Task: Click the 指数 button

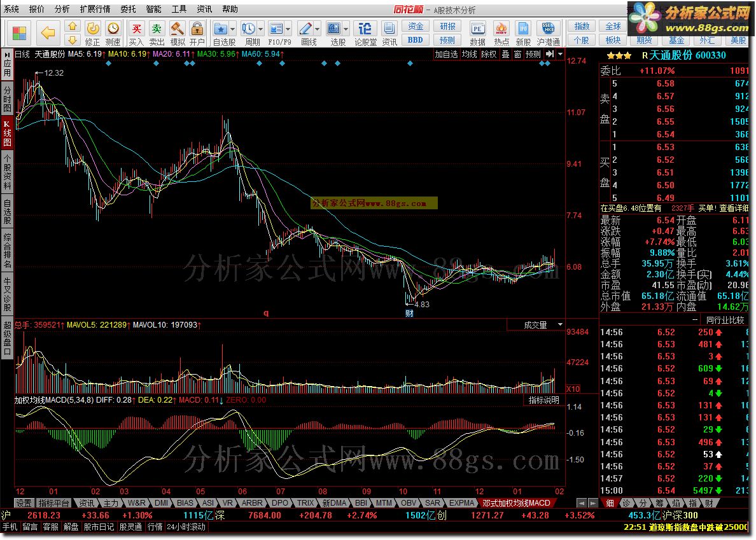Action: pyautogui.click(x=582, y=26)
